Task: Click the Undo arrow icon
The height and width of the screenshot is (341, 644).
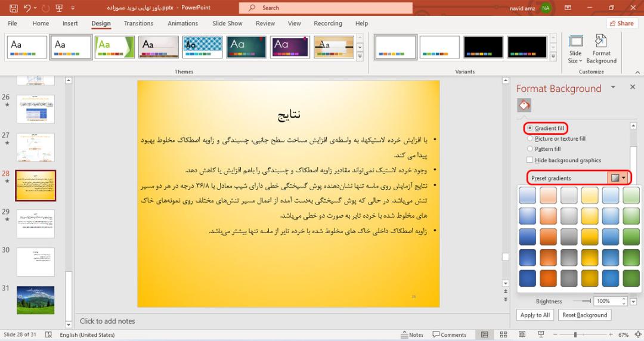Action: click(x=27, y=8)
